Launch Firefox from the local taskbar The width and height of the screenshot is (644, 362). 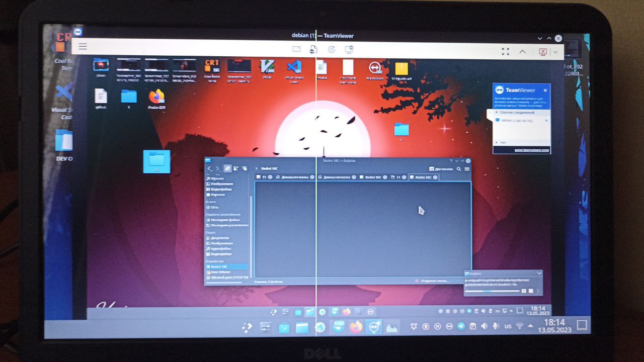click(x=356, y=327)
